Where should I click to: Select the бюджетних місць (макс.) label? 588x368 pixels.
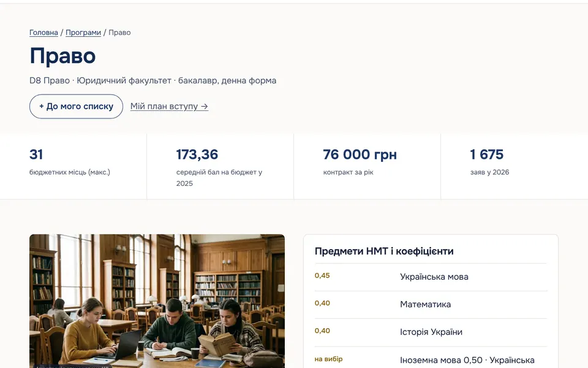pos(70,172)
